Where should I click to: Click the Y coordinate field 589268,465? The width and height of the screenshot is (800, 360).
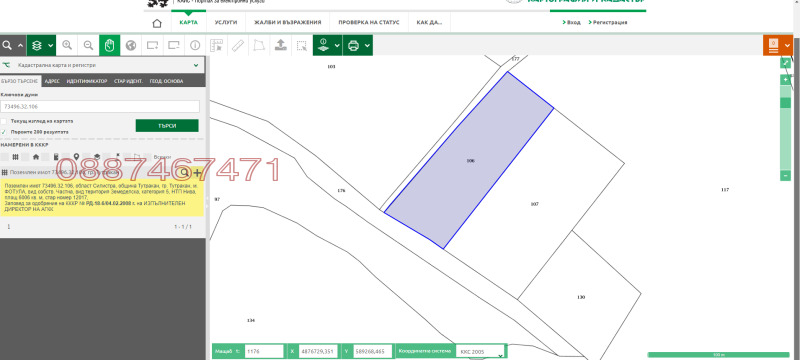coord(373,351)
